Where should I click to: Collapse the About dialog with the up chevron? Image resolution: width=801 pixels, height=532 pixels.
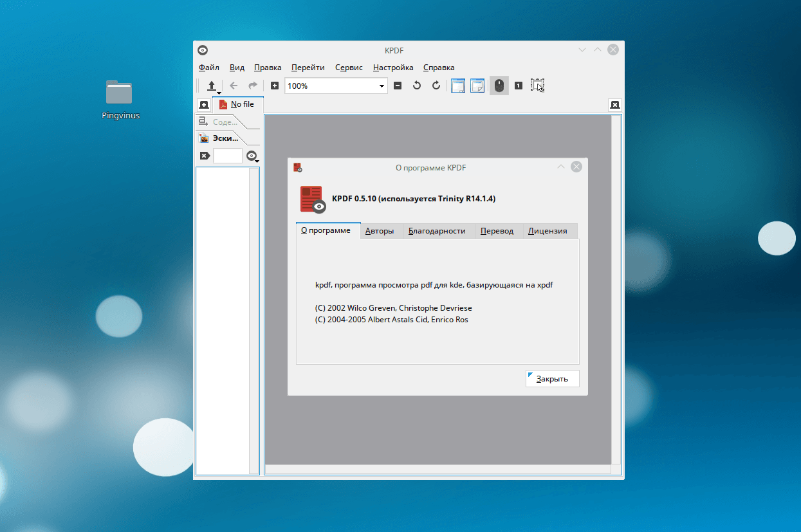coord(560,167)
